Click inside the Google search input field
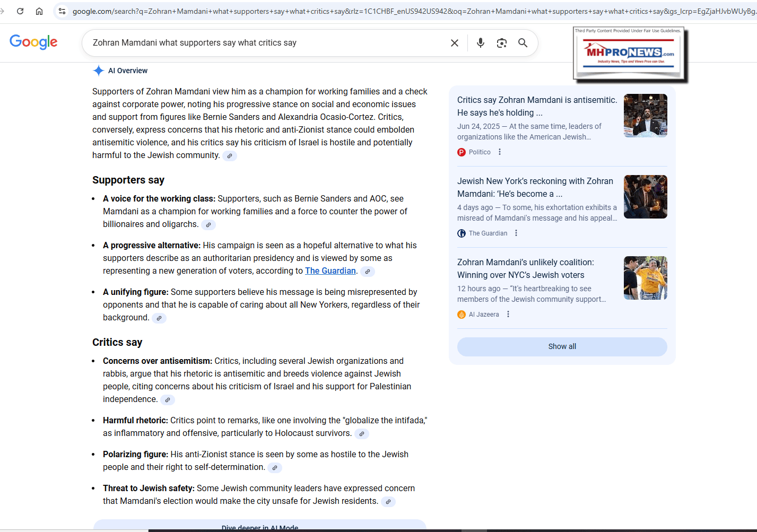 click(x=265, y=43)
